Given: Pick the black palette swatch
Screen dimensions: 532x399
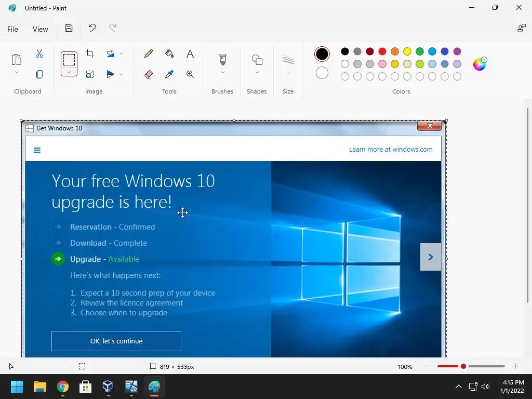Looking at the screenshot, I should click(345, 51).
